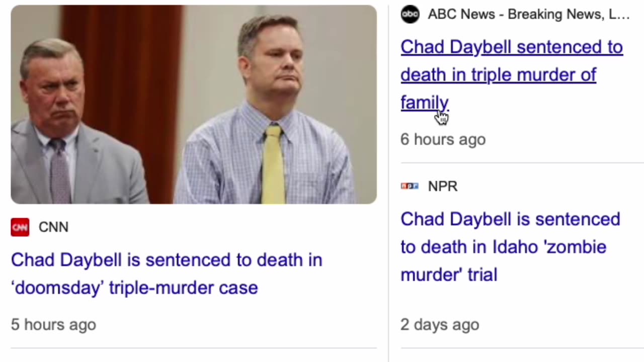Click the CNN source name text
Image resolution: width=644 pixels, height=362 pixels.
click(x=53, y=227)
